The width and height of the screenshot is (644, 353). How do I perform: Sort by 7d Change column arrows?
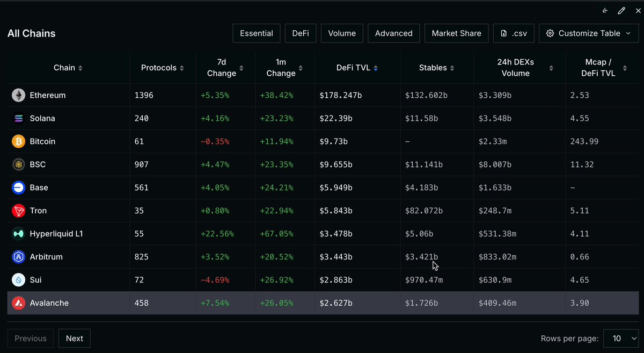[x=241, y=68]
